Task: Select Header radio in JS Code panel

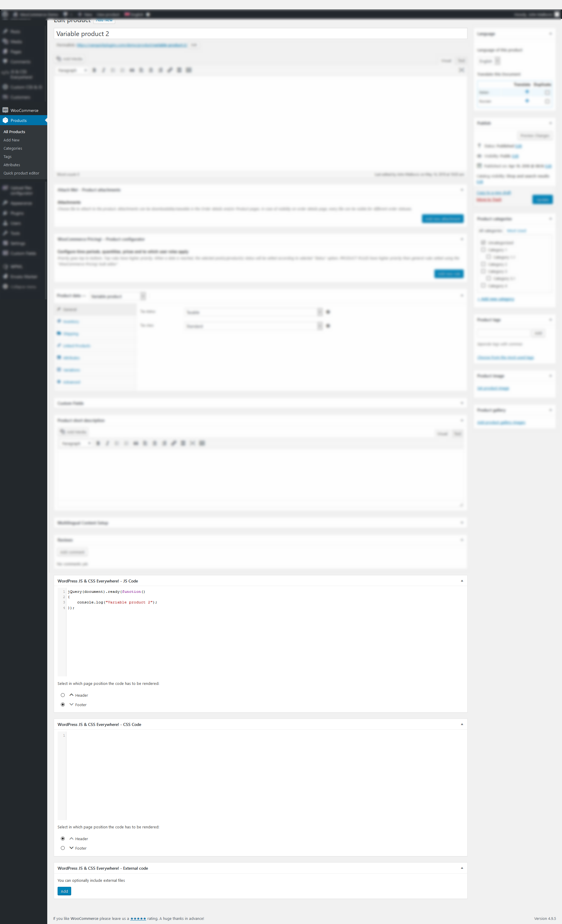Action: click(x=63, y=695)
